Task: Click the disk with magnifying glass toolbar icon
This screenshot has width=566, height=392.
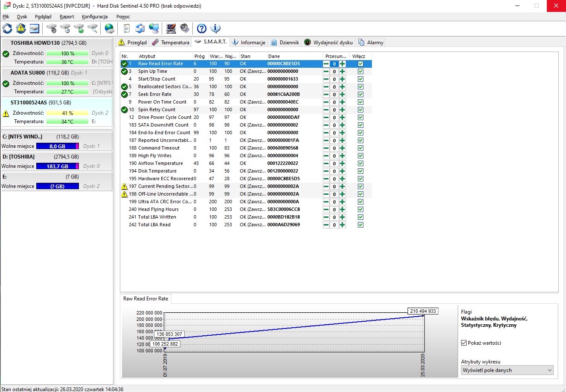Action: (93, 29)
